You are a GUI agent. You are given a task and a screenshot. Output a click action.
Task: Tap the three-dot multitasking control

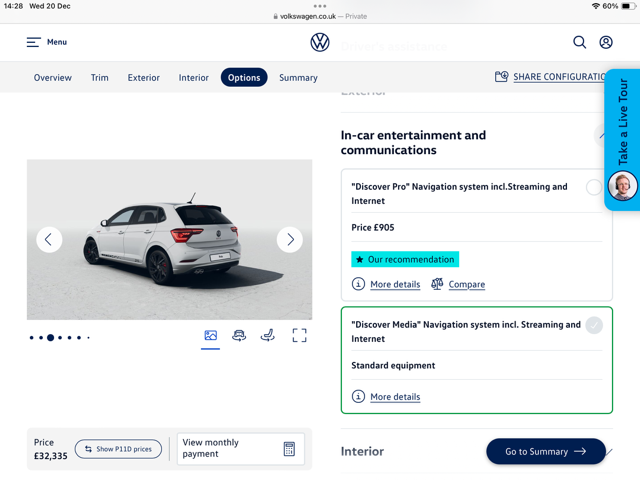tap(320, 6)
